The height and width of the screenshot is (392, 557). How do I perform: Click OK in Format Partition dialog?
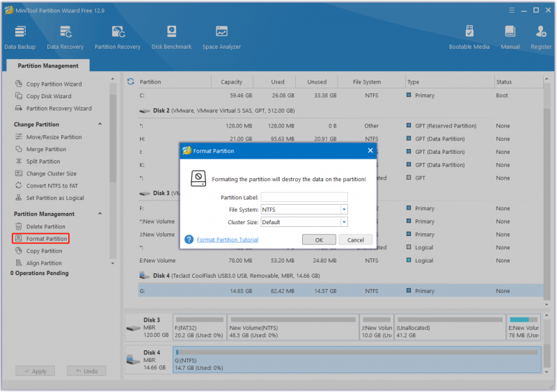(319, 240)
